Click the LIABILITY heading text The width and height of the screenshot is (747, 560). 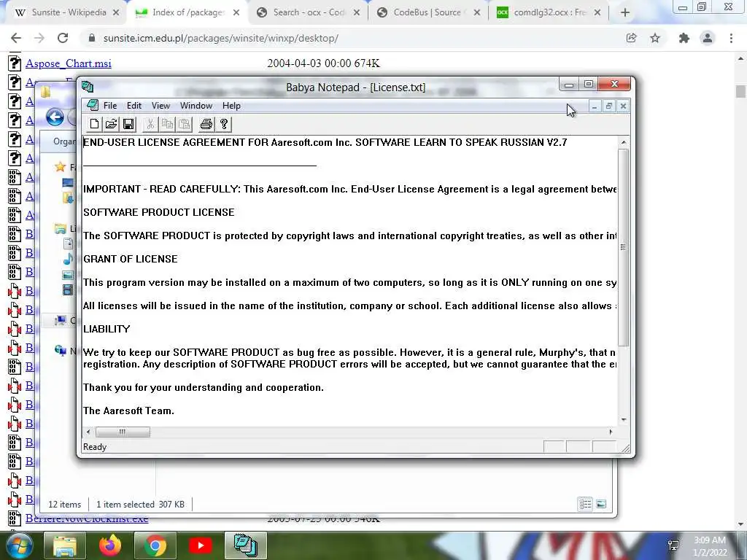point(107,329)
